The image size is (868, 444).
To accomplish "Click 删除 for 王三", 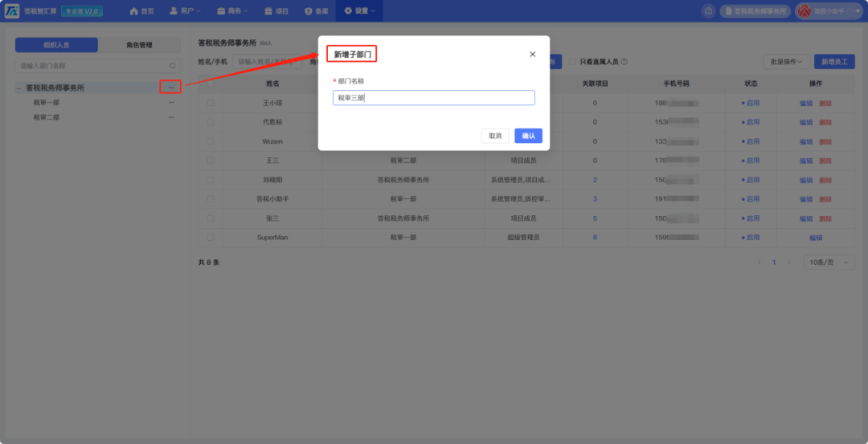I will (825, 161).
